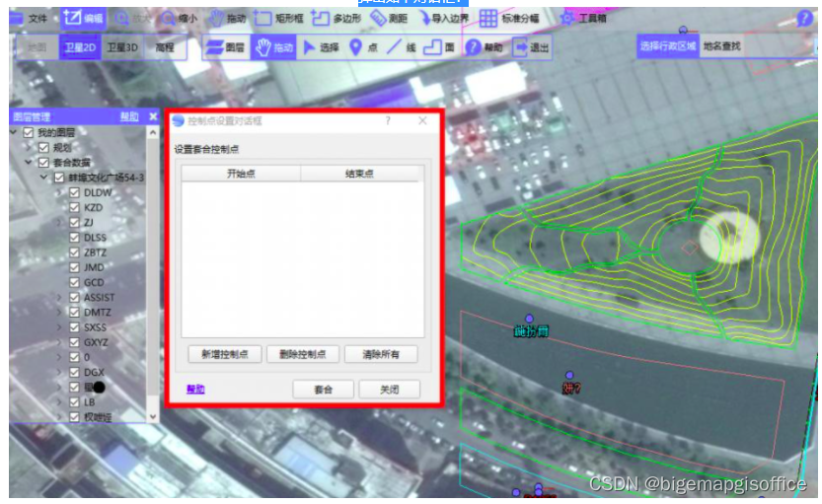Toggle the 规划 layer checkbox
822x504 pixels.
pyautogui.click(x=44, y=148)
